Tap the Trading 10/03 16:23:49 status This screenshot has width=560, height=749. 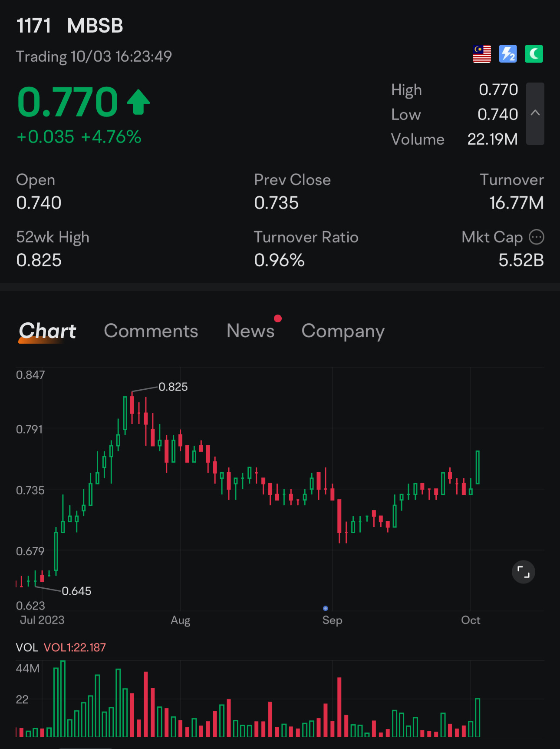[x=94, y=56]
